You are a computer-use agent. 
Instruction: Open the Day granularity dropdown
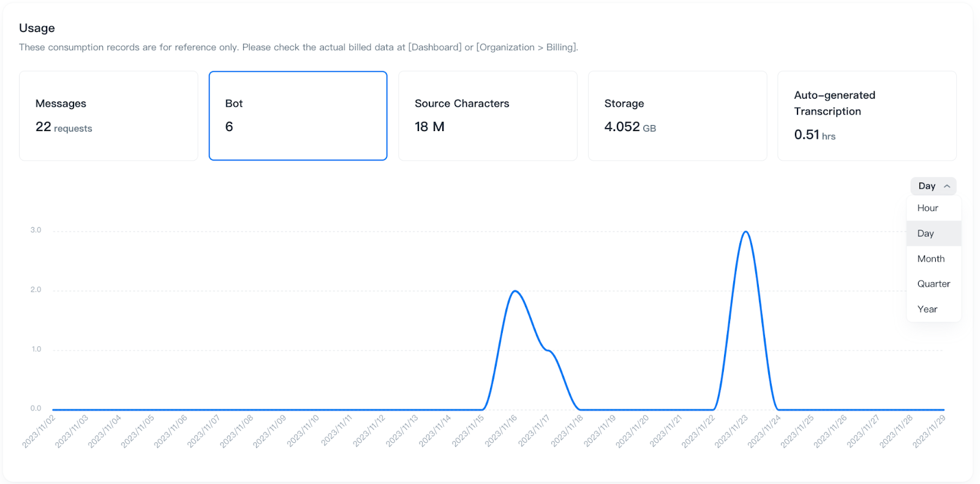[x=927, y=186]
